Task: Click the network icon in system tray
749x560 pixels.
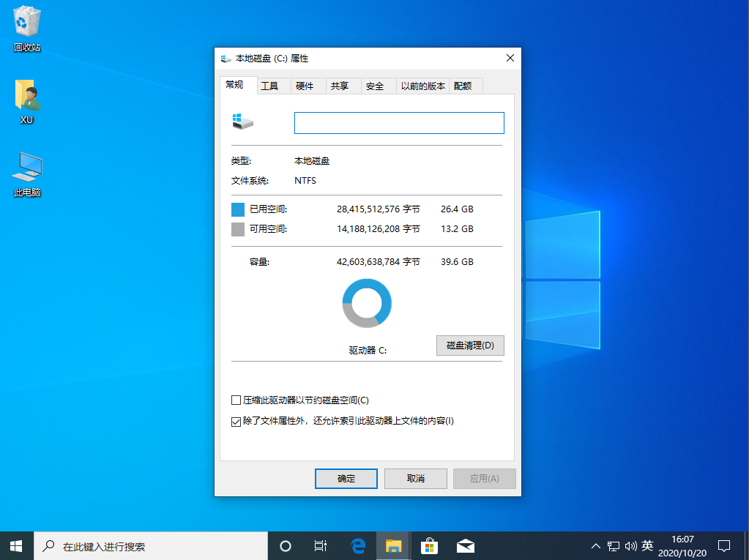Action: click(614, 546)
